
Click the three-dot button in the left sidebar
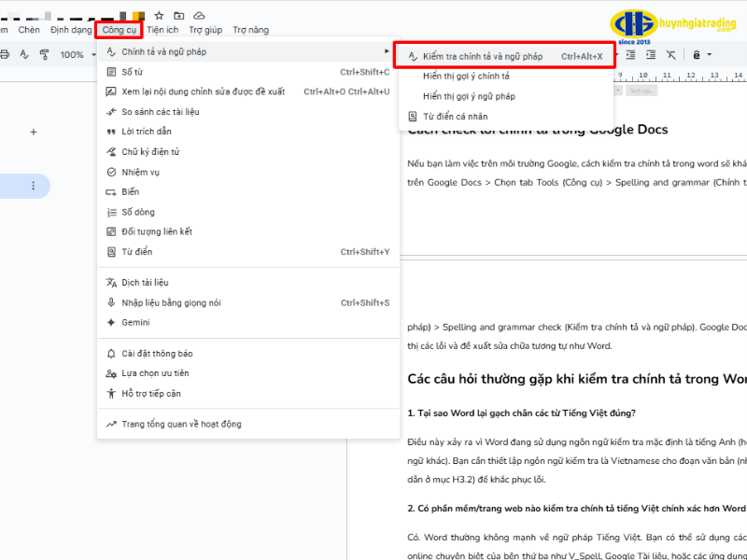pyautogui.click(x=34, y=186)
